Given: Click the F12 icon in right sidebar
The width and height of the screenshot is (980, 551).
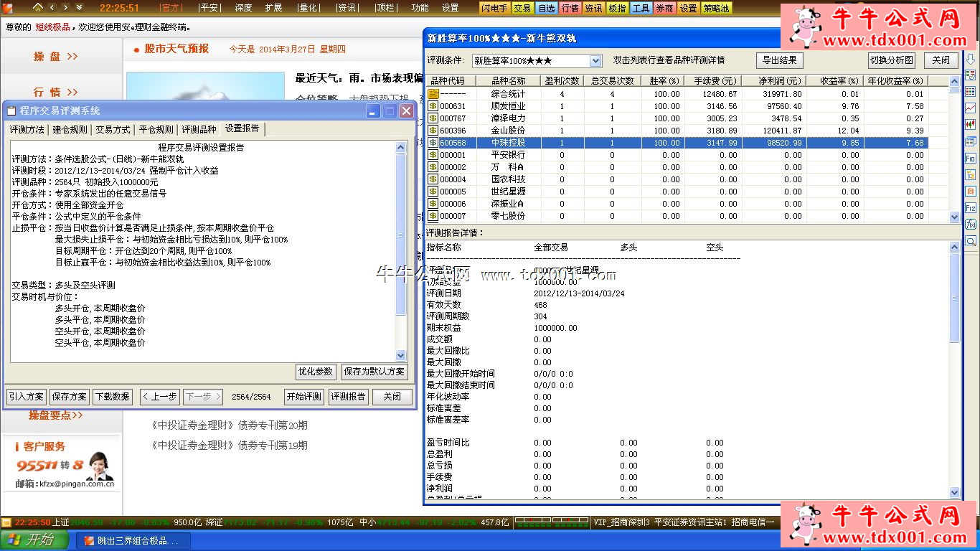Looking at the screenshot, I should [971, 207].
